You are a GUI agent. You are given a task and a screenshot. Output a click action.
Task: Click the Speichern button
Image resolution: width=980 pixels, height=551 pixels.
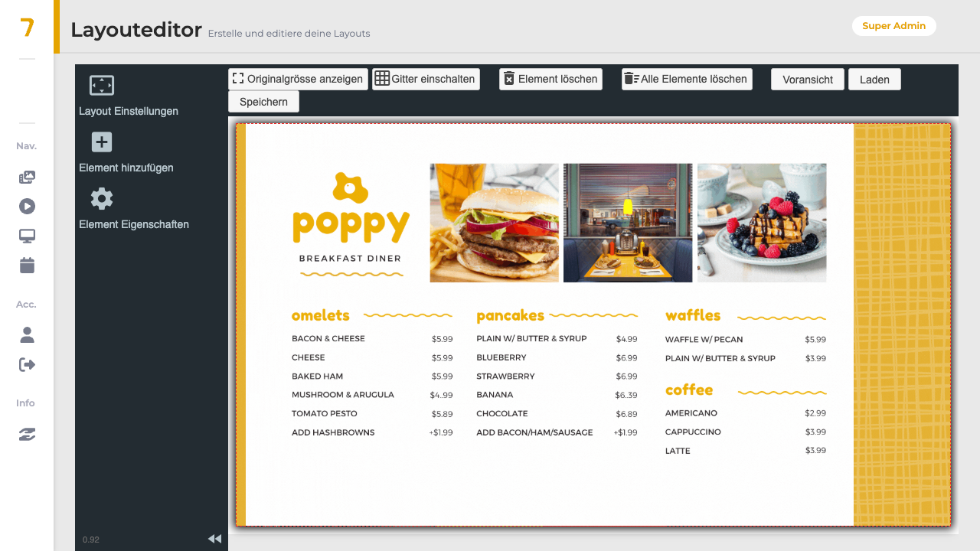click(x=263, y=102)
